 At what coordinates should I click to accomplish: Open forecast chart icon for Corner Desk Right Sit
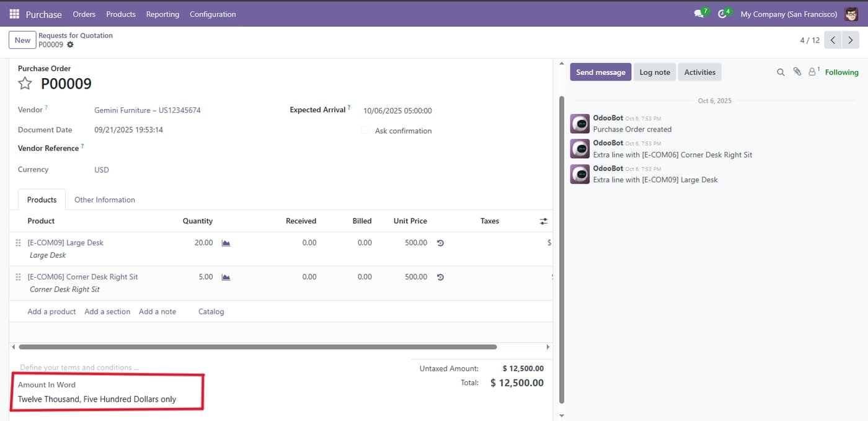226,277
